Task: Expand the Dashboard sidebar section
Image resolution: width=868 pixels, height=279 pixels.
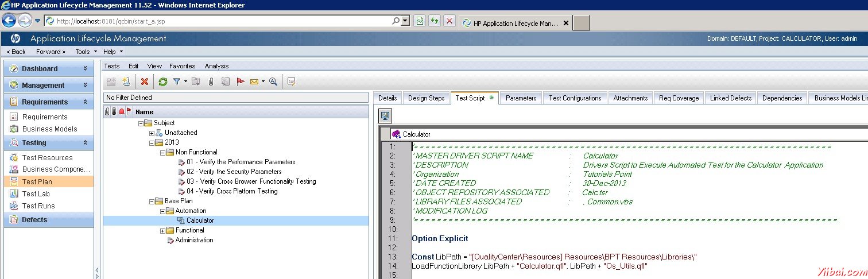Action: pos(85,68)
